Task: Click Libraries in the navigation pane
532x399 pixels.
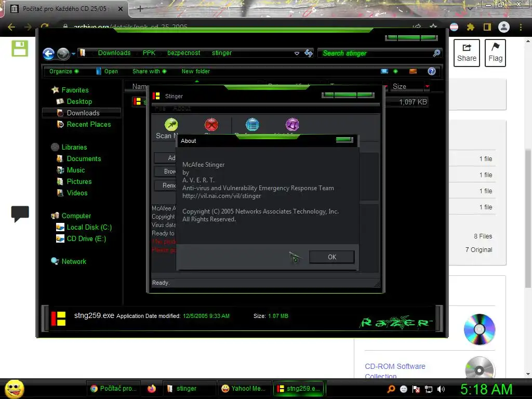Action: 74,147
